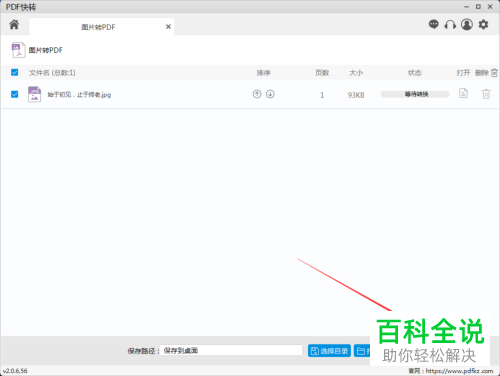Click the 页数 column header
Screen dimensions: 500x376
[322, 73]
